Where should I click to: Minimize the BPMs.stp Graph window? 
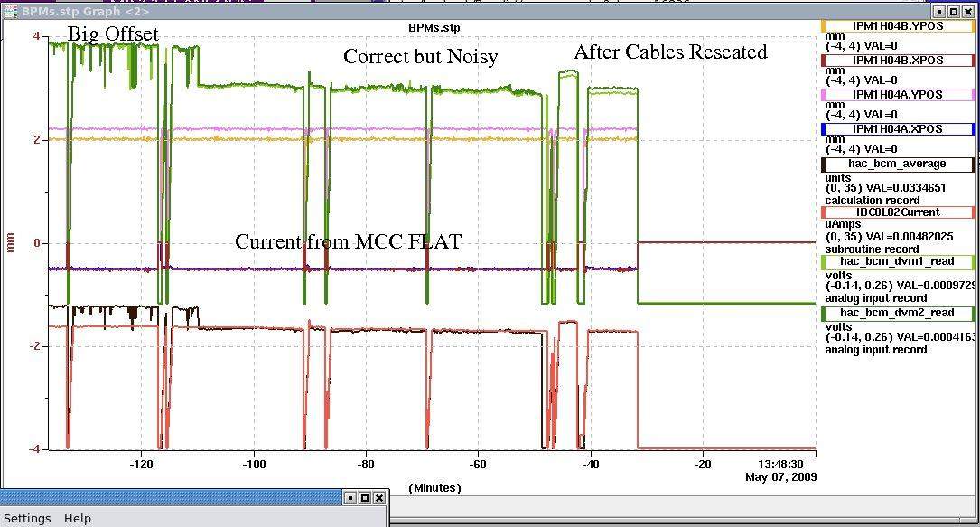(939, 11)
